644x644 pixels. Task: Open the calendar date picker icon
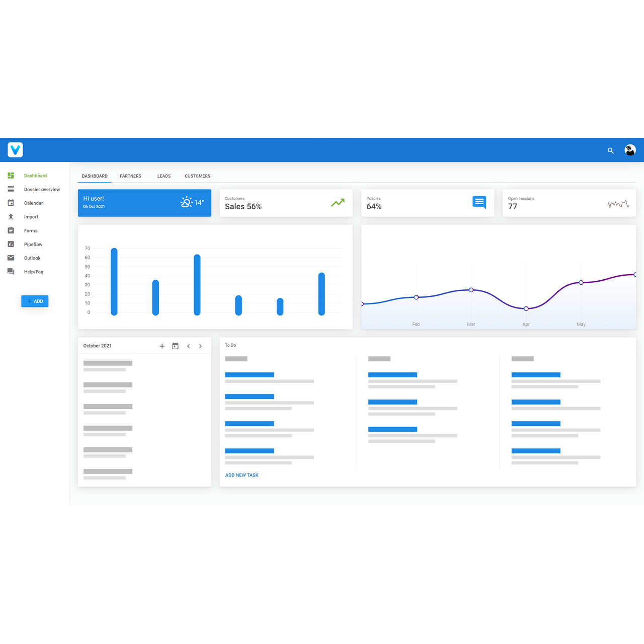[175, 346]
